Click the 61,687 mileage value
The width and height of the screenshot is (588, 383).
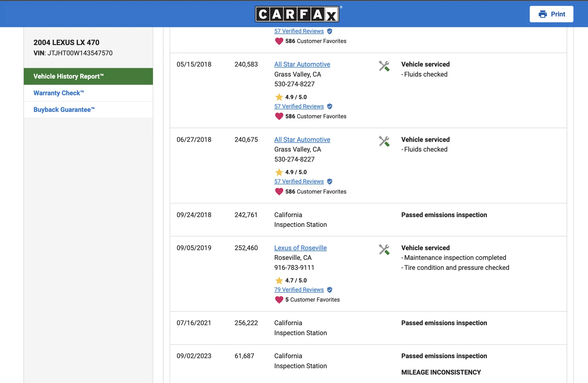tap(244, 356)
